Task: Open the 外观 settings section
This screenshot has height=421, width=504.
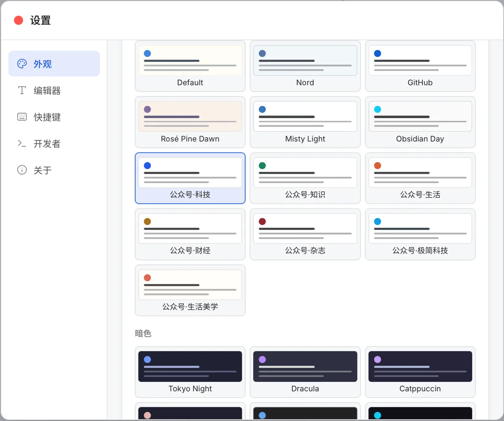Action: click(54, 64)
